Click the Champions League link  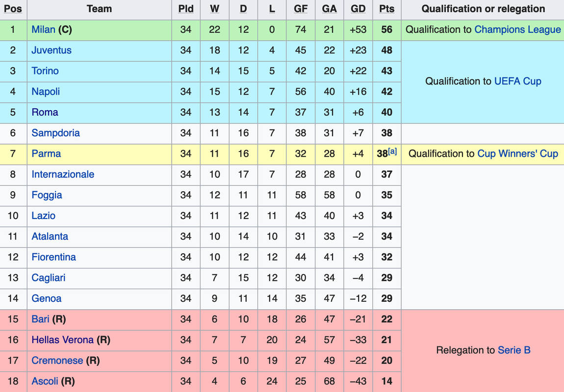pos(517,29)
